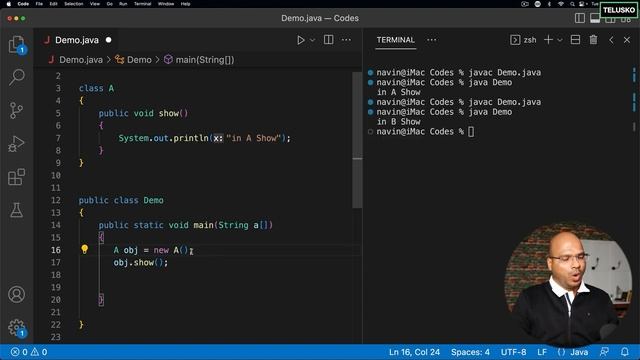640x360 pixels.
Task: Collapse panel using the left chevron
Action: point(611,40)
